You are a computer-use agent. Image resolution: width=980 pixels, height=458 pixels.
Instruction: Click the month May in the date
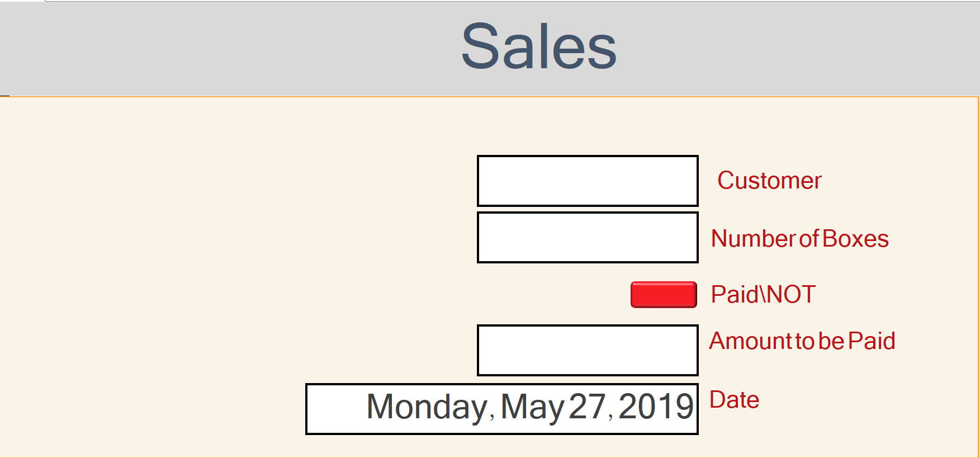(532, 407)
